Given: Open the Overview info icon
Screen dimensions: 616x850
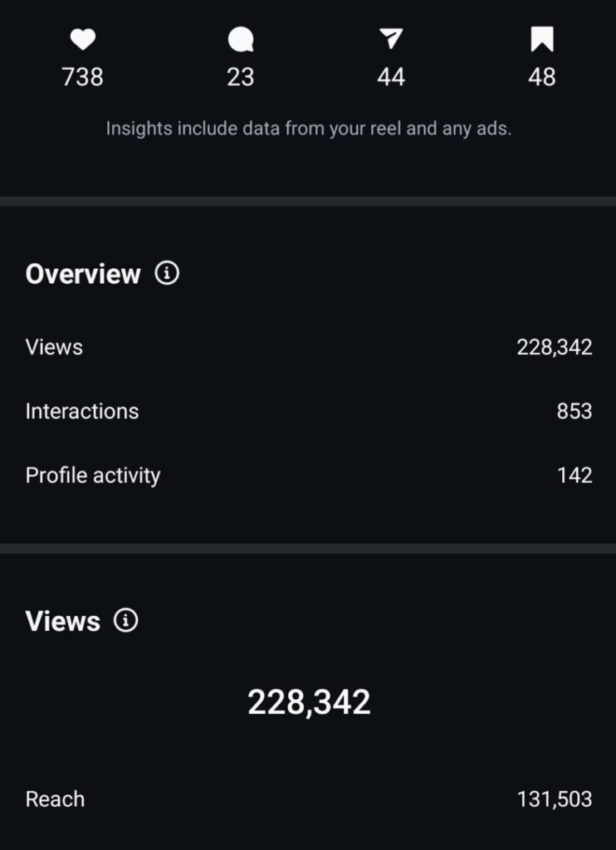Looking at the screenshot, I should (x=167, y=273).
